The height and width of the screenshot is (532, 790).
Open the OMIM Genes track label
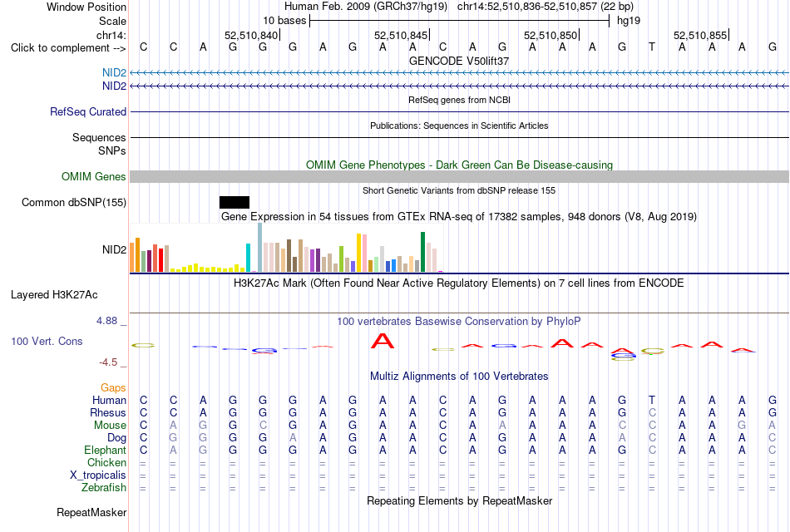pyautogui.click(x=93, y=176)
